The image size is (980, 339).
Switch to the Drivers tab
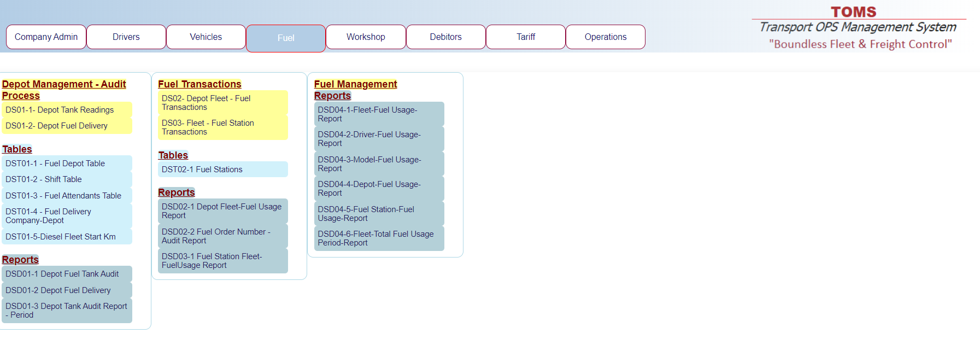click(x=126, y=37)
